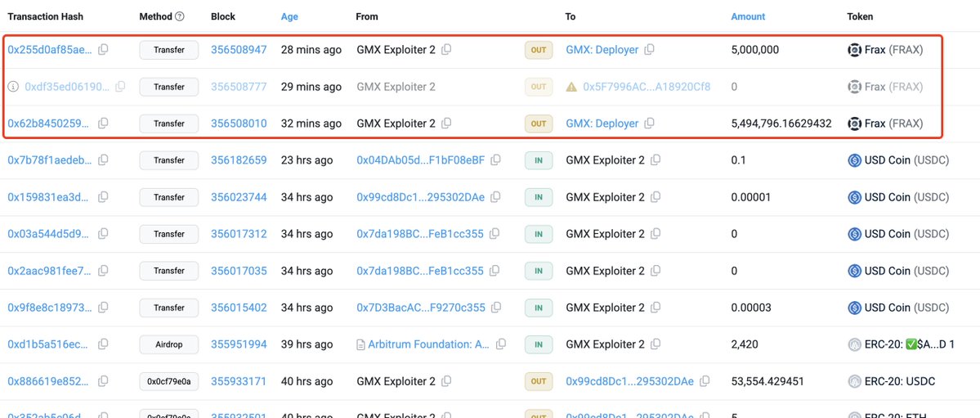Copy Arbitrum Foundation address
Screen dimensions: 980x418
point(500,344)
